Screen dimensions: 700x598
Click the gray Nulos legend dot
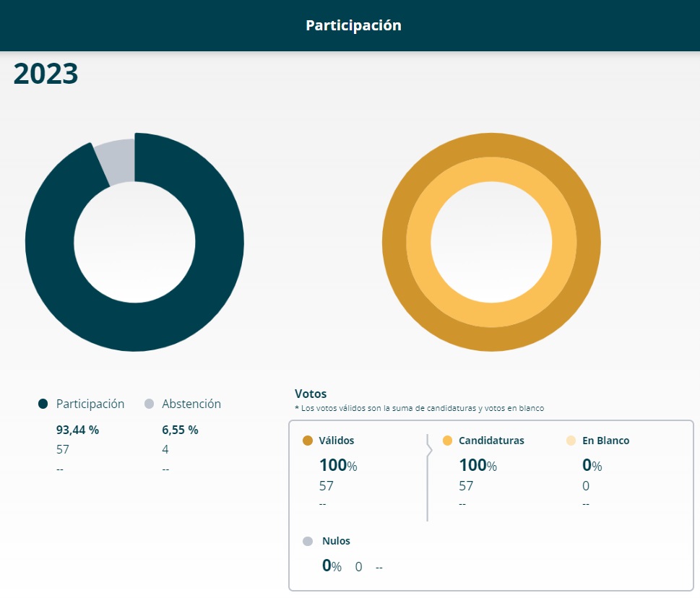click(308, 541)
